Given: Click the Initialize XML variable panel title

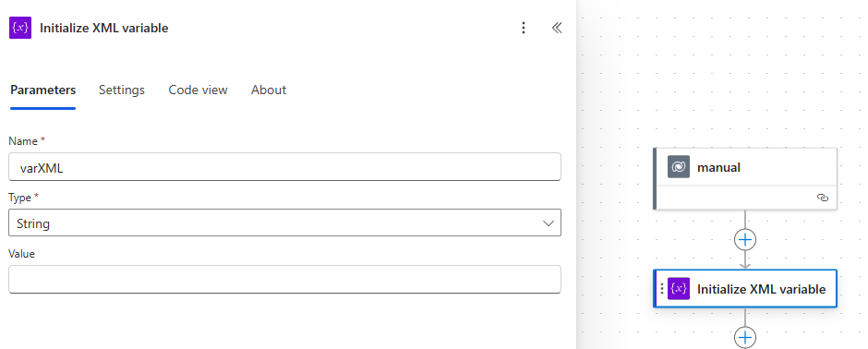Looking at the screenshot, I should (104, 28).
